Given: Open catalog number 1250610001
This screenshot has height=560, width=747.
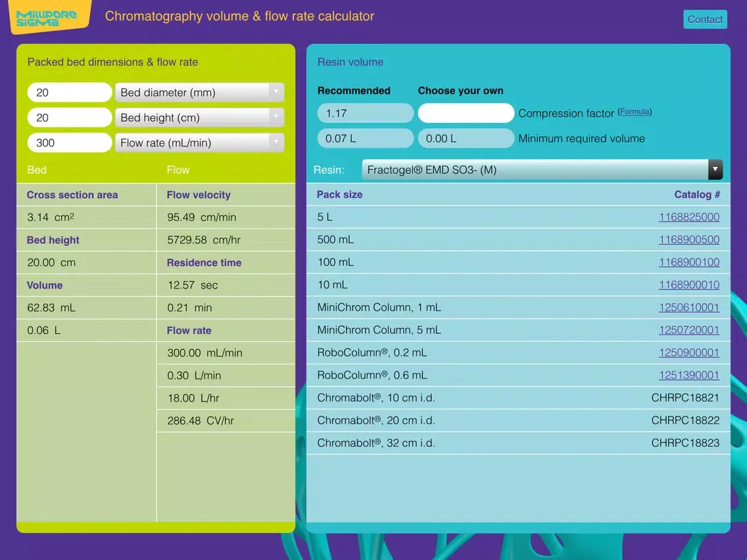Looking at the screenshot, I should (x=689, y=307).
